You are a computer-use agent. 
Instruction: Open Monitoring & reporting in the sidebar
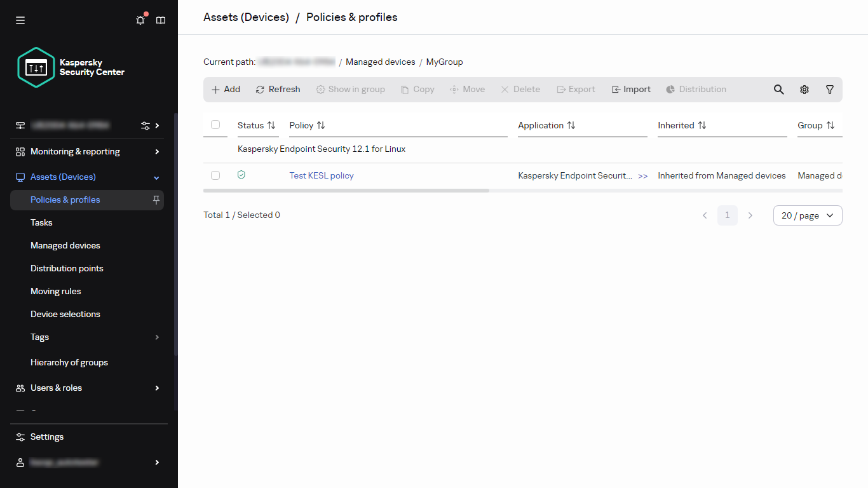[74, 151]
